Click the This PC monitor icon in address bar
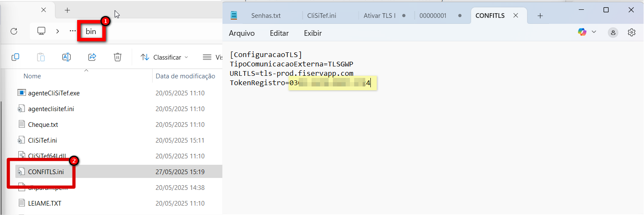 coord(41,31)
